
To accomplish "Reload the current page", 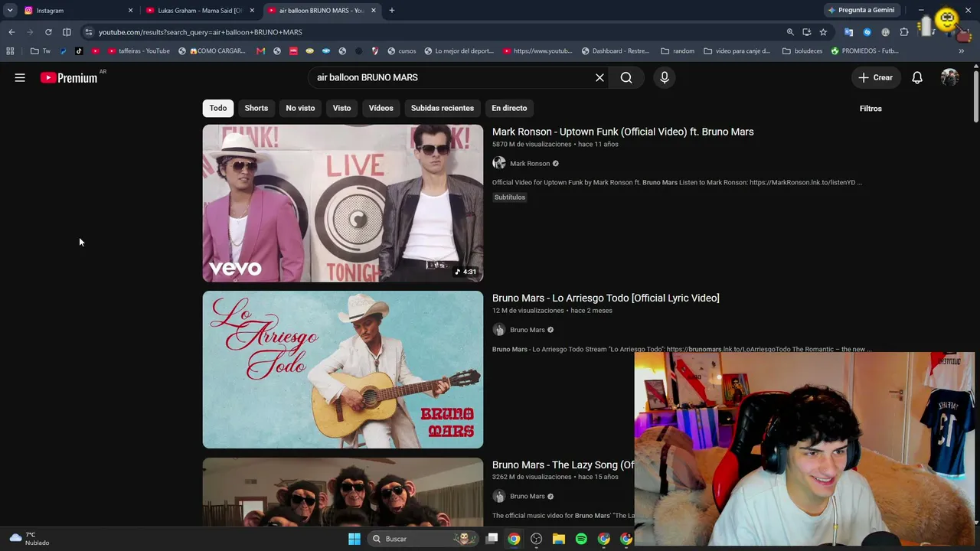I will [48, 32].
